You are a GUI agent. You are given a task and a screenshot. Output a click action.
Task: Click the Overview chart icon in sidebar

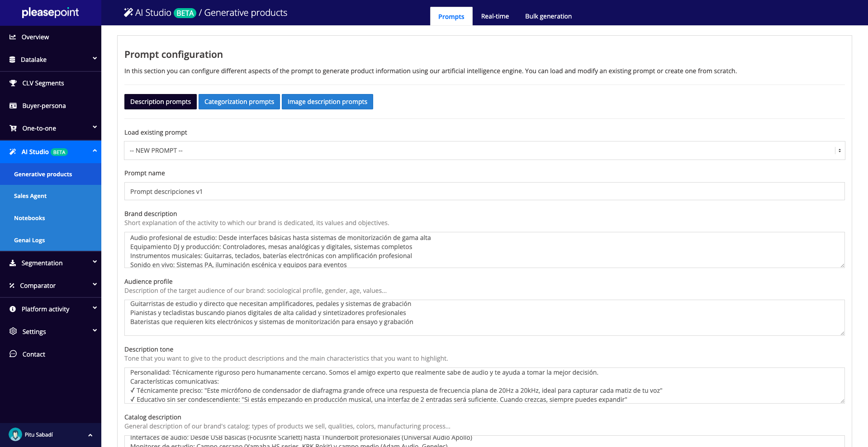click(x=13, y=37)
